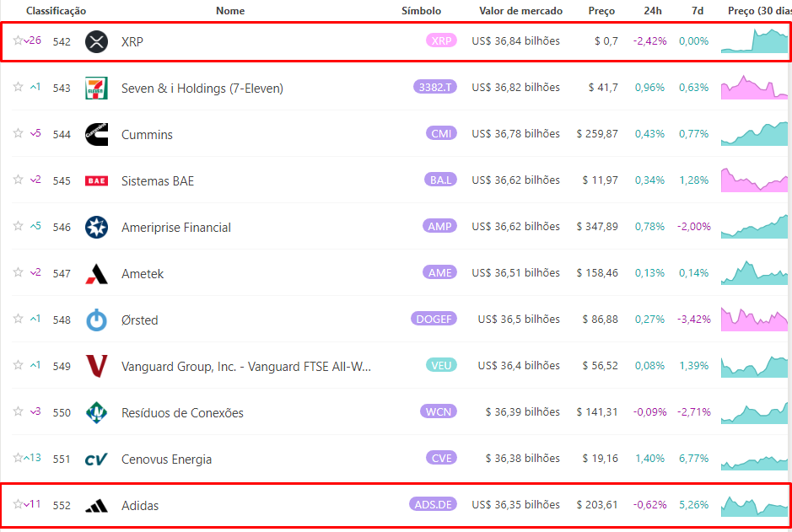This screenshot has height=532, width=792.
Task: Open the Resíduos de Conexões link
Action: 182,413
